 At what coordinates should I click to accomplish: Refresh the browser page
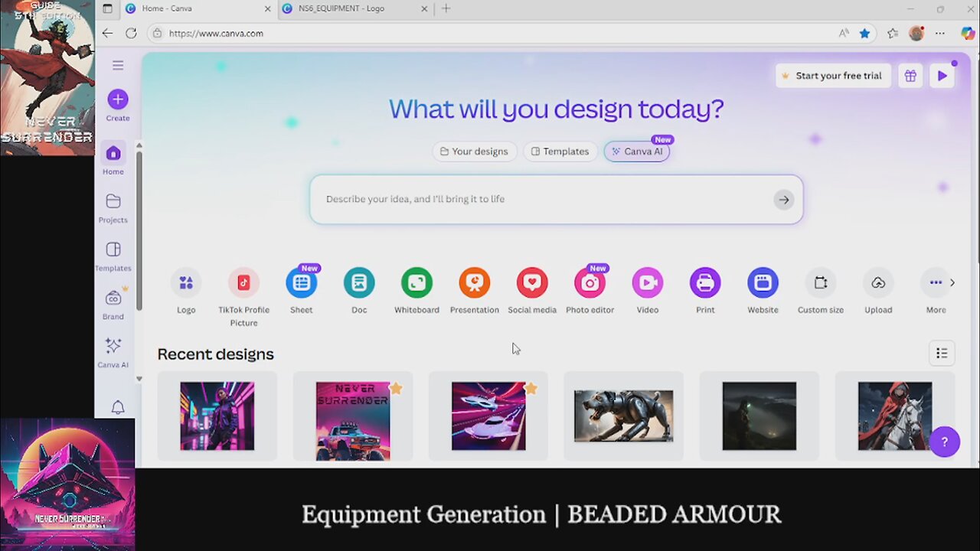[x=131, y=34]
